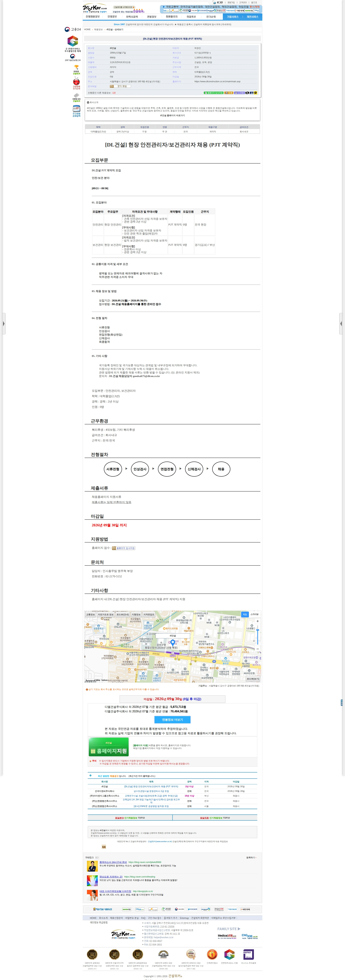The width and height of the screenshot is (345, 980).
Task: Click the 과학기술정보통신부 emblem icon
Action: pyautogui.click(x=72, y=56)
